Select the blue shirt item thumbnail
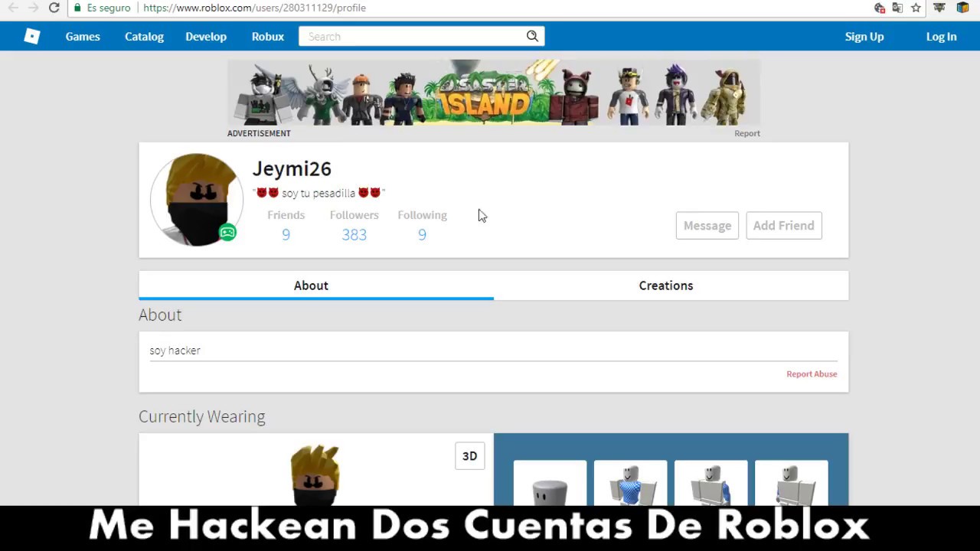Screen dimensions: 980x551 pyautogui.click(x=630, y=483)
